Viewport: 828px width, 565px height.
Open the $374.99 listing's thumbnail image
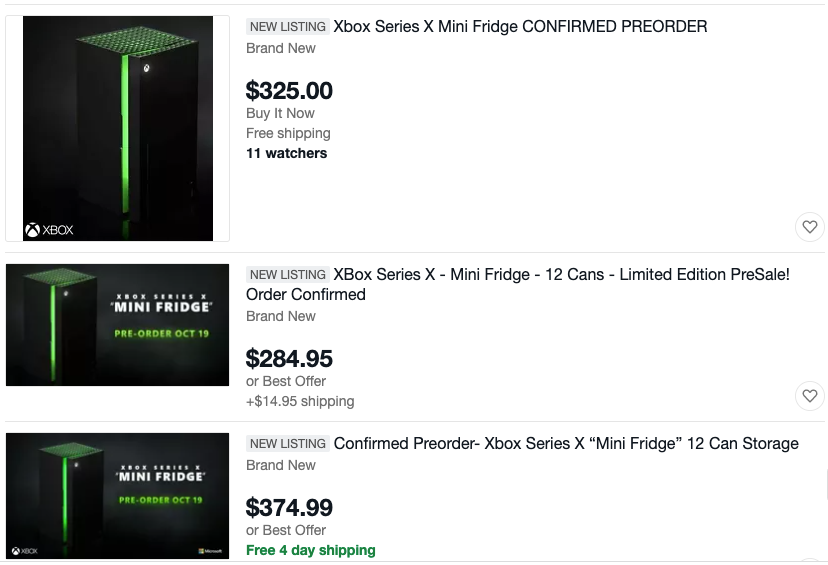(x=118, y=495)
